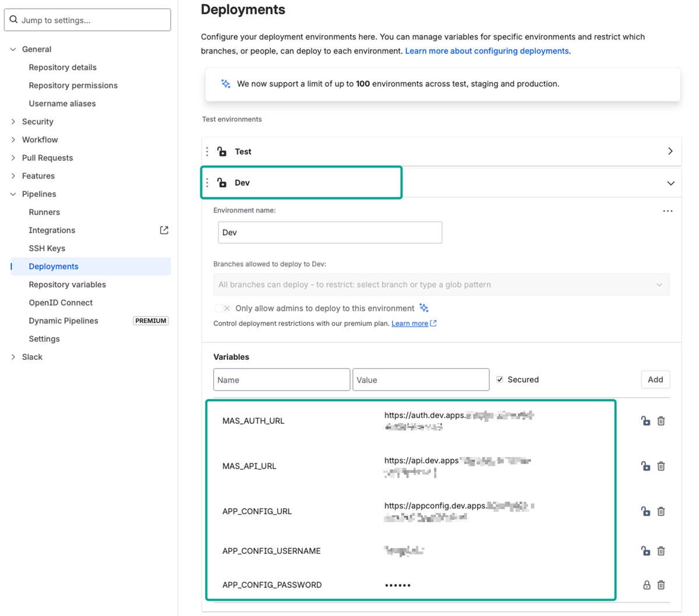699x616 pixels.
Task: Expand the Security settings group
Action: [x=13, y=122]
